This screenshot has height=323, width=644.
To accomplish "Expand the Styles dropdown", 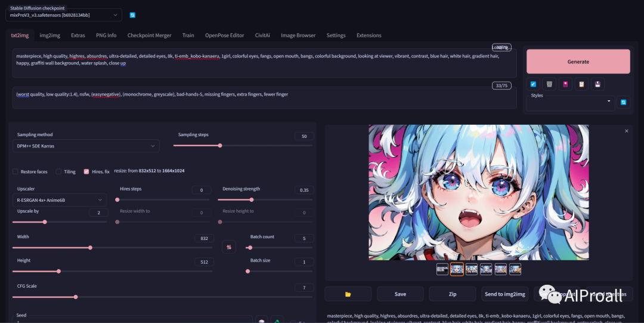I will [x=571, y=103].
